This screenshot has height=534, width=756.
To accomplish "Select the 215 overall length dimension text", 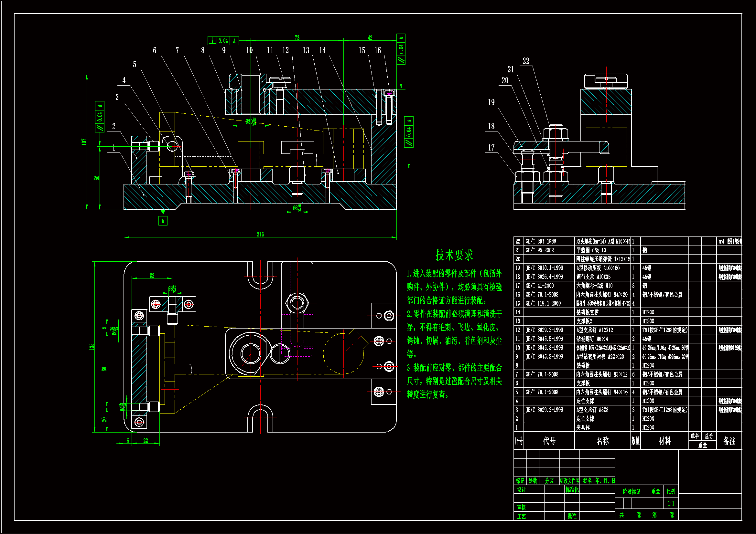I will coord(260,234).
